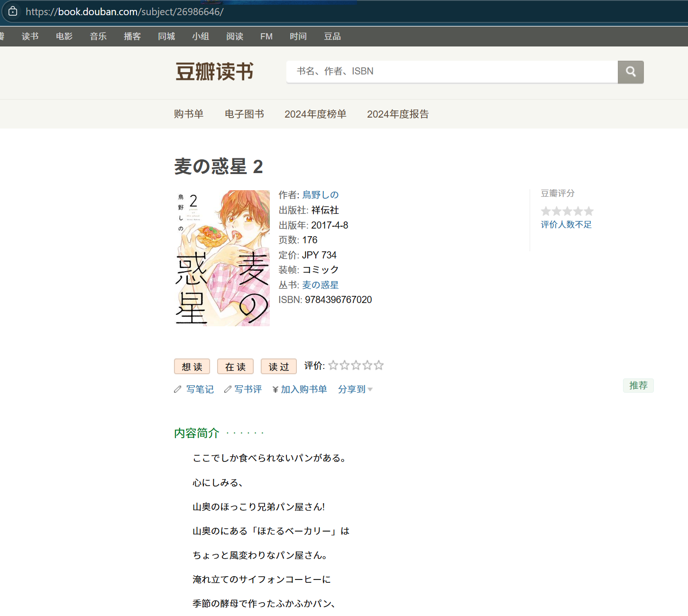688x616 pixels.
Task: Click 写笔记 link
Action: pos(200,389)
